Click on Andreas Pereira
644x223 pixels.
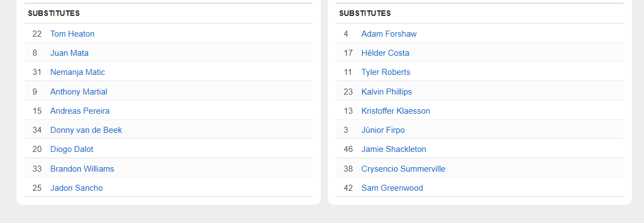(80, 111)
